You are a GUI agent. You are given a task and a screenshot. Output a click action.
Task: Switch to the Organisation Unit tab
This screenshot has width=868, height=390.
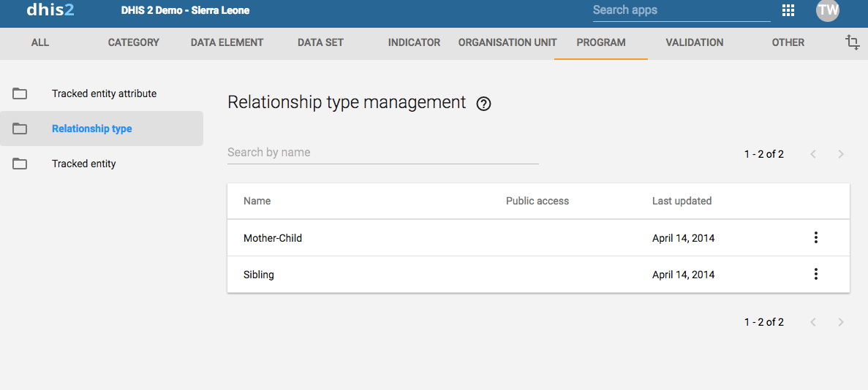507,42
